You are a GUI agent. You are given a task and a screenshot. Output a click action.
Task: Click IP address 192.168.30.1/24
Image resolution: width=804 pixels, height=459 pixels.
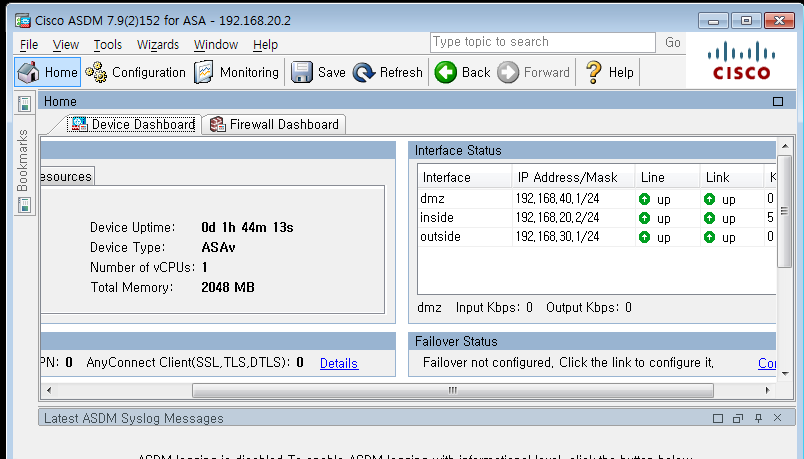557,236
